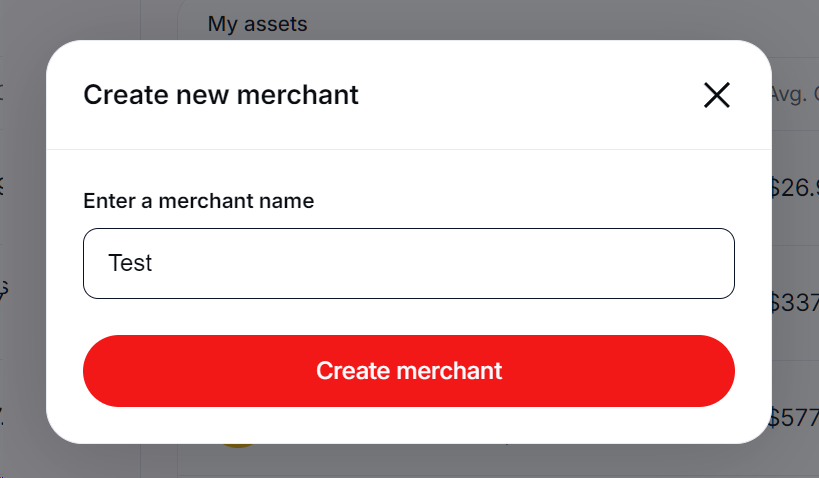Click the X icon in dialog header
This screenshot has height=478, width=819.
(716, 95)
